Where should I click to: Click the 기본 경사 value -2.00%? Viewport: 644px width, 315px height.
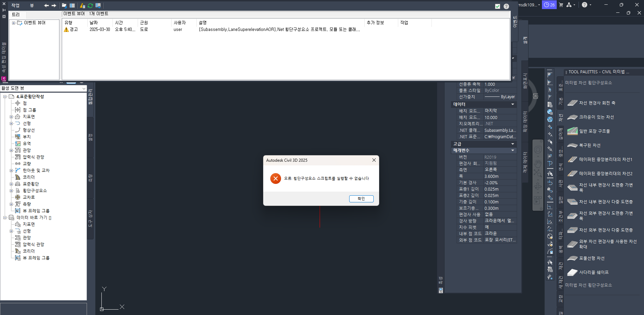tap(500, 183)
